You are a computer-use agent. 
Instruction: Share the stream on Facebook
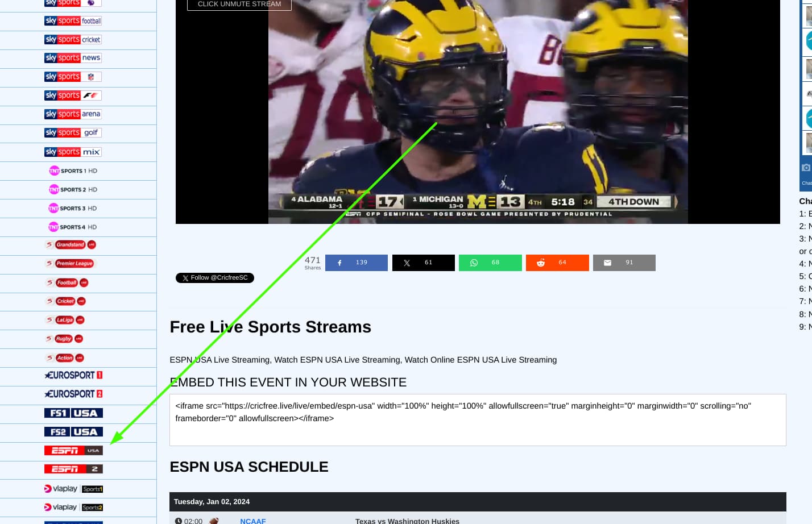pos(357,263)
